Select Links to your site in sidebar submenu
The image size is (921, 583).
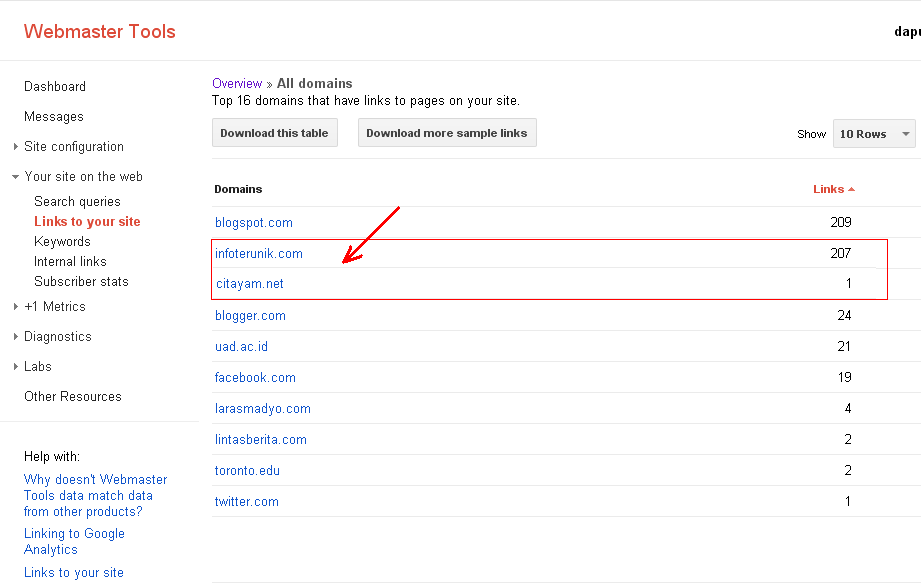pos(87,221)
